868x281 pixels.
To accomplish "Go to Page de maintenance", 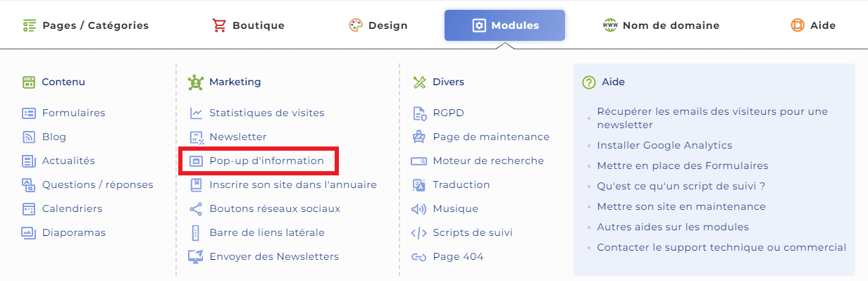I will [491, 137].
